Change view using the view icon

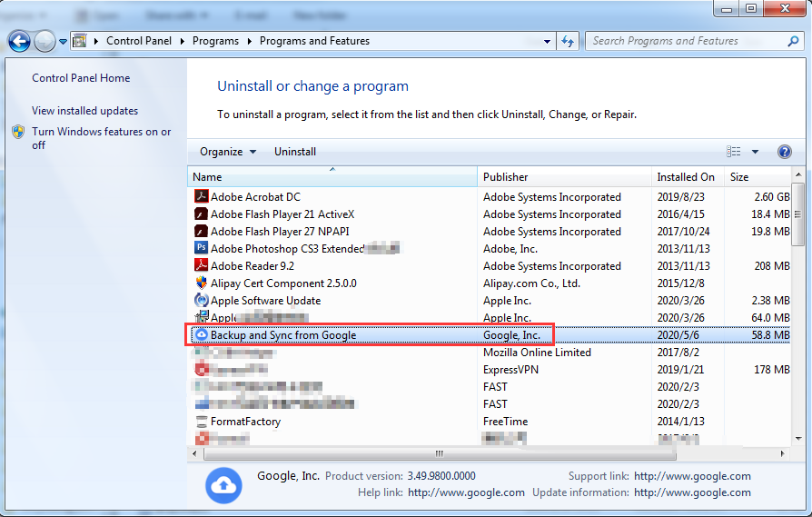[x=733, y=151]
